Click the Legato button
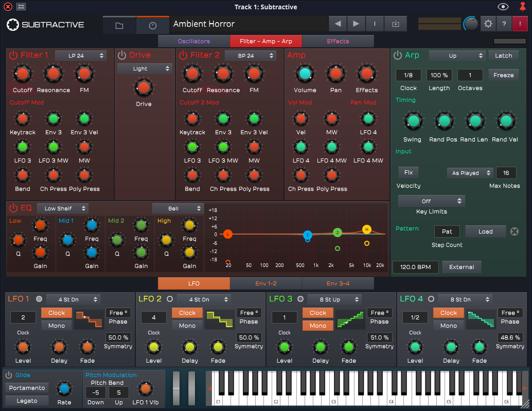The width and height of the screenshot is (532, 411). [x=27, y=401]
